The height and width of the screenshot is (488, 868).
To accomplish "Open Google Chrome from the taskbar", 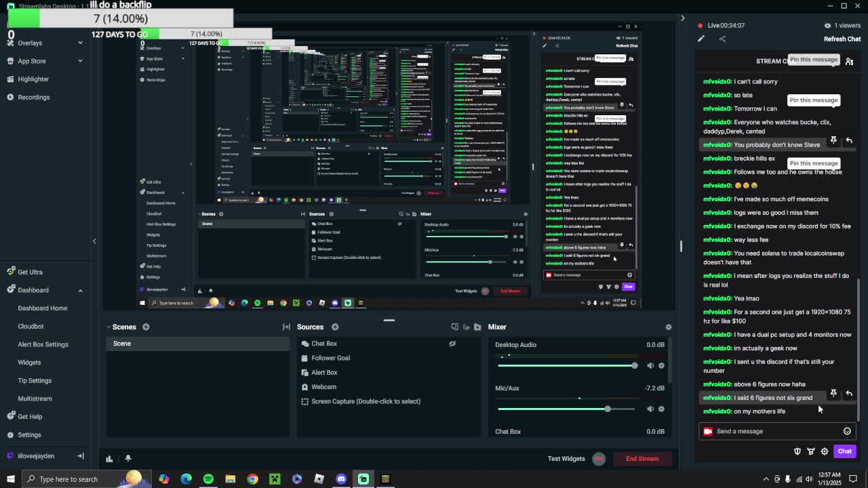I will click(252, 479).
